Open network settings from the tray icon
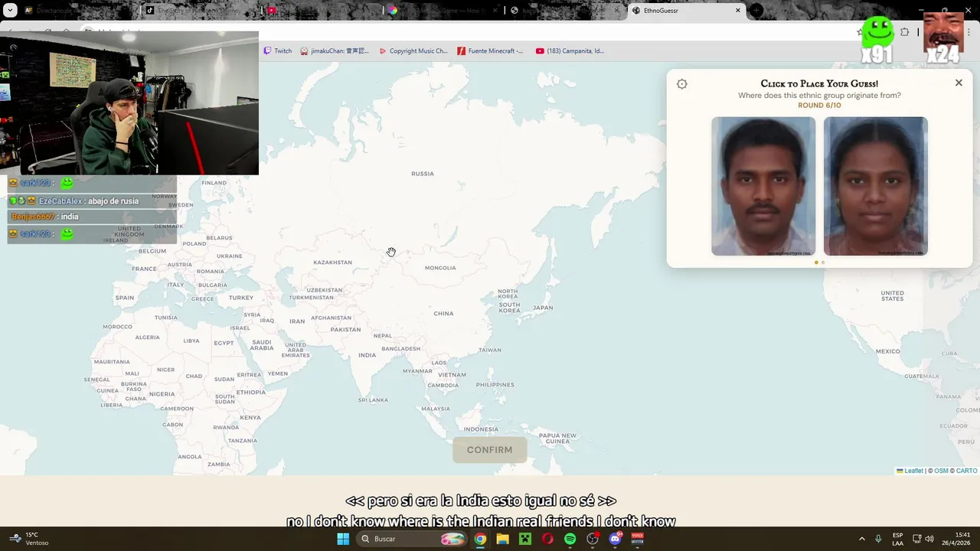 tap(916, 539)
